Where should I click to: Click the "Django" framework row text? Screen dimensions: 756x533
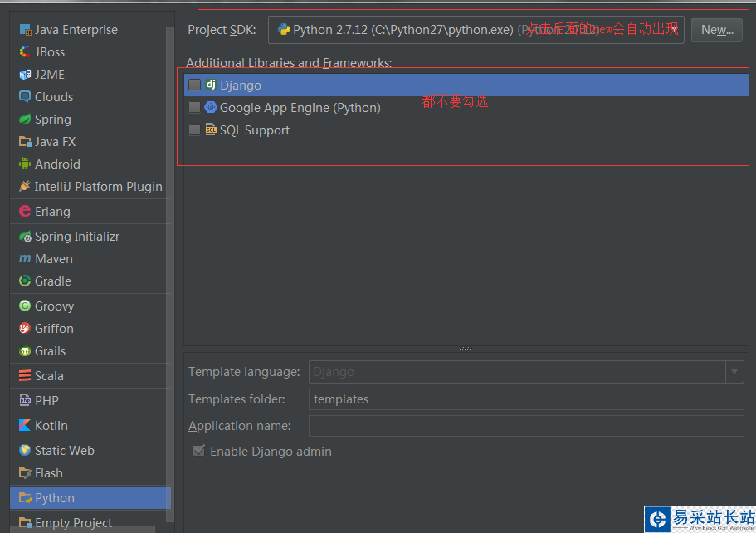[241, 86]
